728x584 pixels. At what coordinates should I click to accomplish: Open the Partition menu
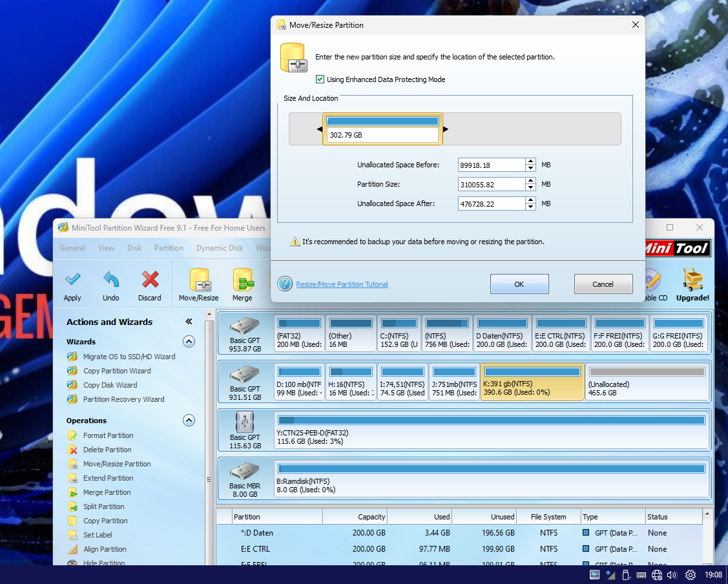(x=169, y=248)
